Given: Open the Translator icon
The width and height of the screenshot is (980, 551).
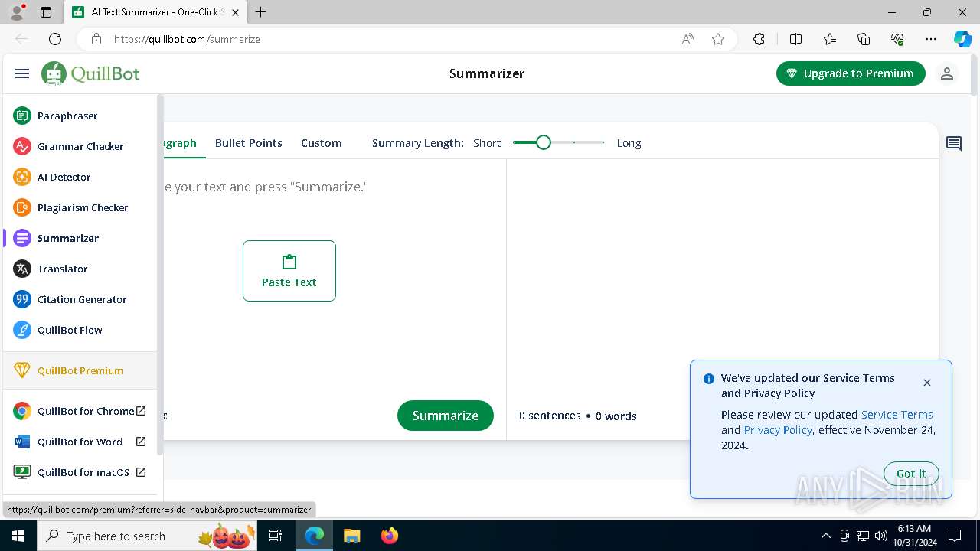Looking at the screenshot, I should (x=22, y=269).
